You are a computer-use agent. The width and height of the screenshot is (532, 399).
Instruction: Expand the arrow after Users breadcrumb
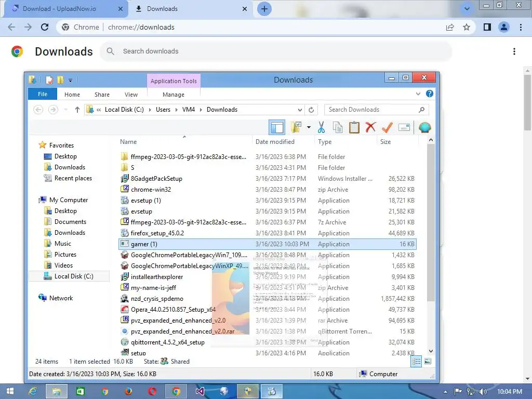(x=177, y=110)
